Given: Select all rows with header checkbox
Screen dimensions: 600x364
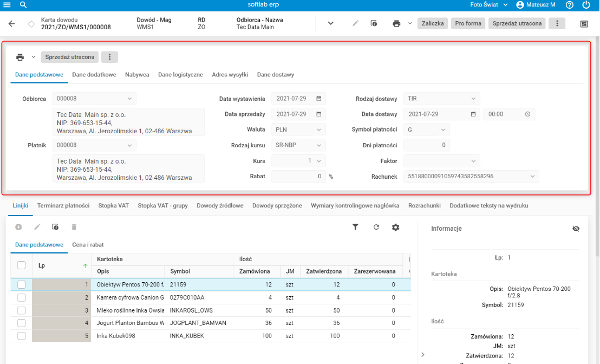Looking at the screenshot, I should (21, 265).
